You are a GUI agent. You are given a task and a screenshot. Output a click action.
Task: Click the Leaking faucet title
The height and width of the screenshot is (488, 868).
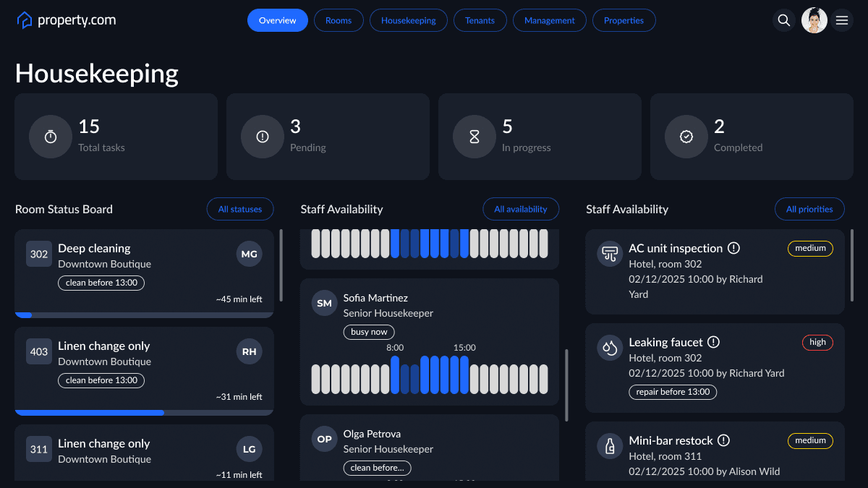click(665, 342)
